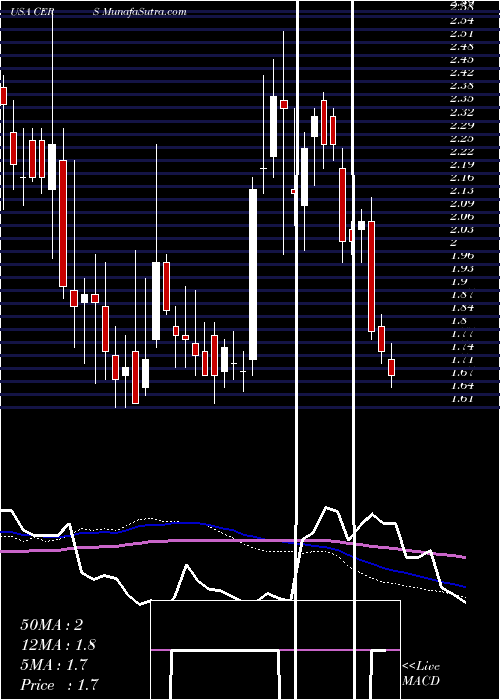Click the 2.48 price axis label
The height and width of the screenshot is (700, 500).
462,46
